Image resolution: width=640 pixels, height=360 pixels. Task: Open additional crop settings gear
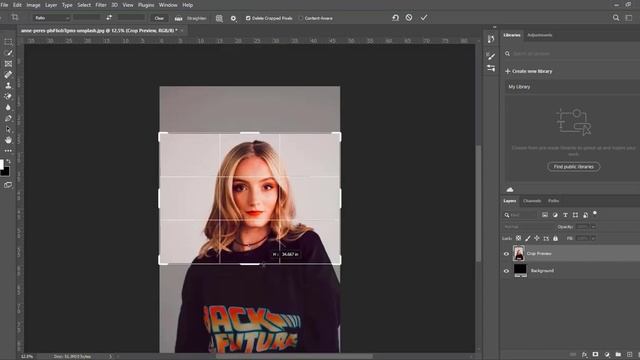pos(233,18)
